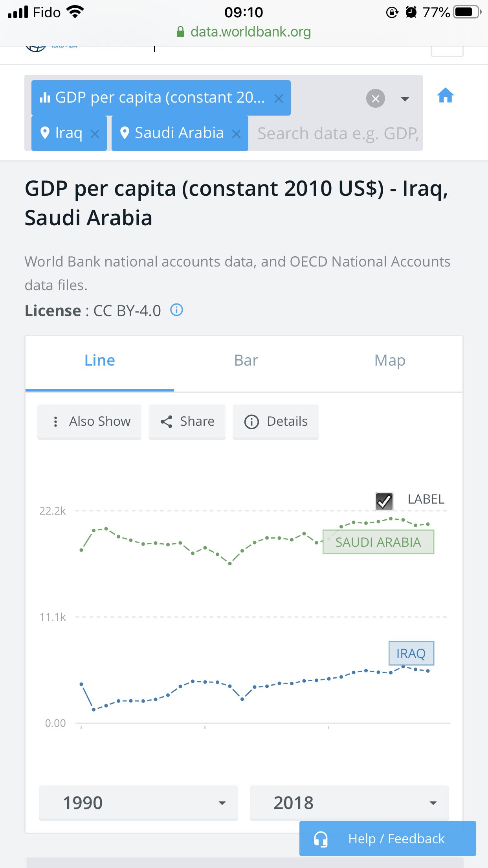The height and width of the screenshot is (868, 488).
Task: Click the SAUDI ARABIA chart label
Action: pyautogui.click(x=378, y=542)
